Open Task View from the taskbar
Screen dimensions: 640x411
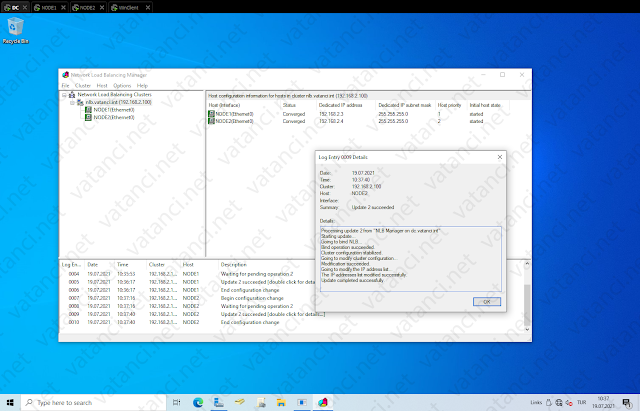[177, 402]
